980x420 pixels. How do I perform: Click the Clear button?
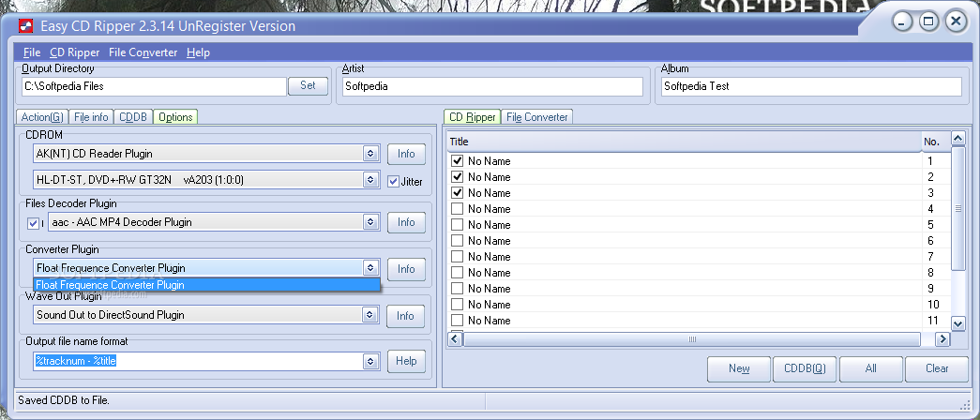tap(937, 368)
